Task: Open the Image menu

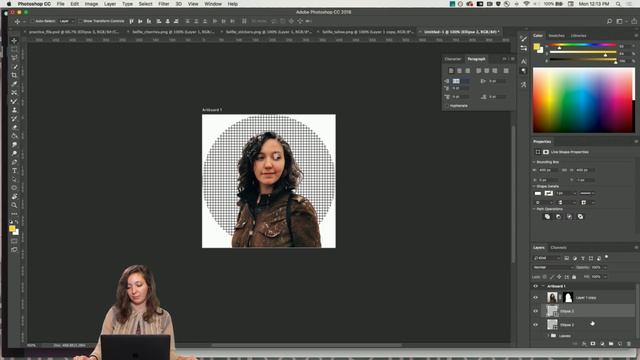Action: (x=91, y=4)
